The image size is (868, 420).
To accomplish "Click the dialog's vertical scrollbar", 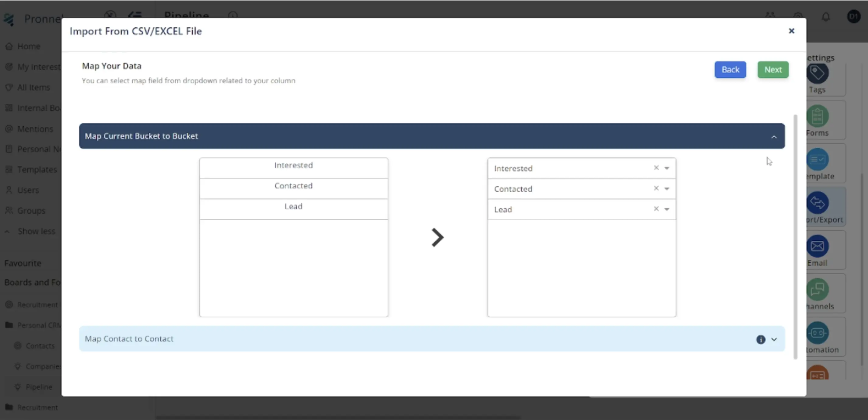I will pos(795,236).
